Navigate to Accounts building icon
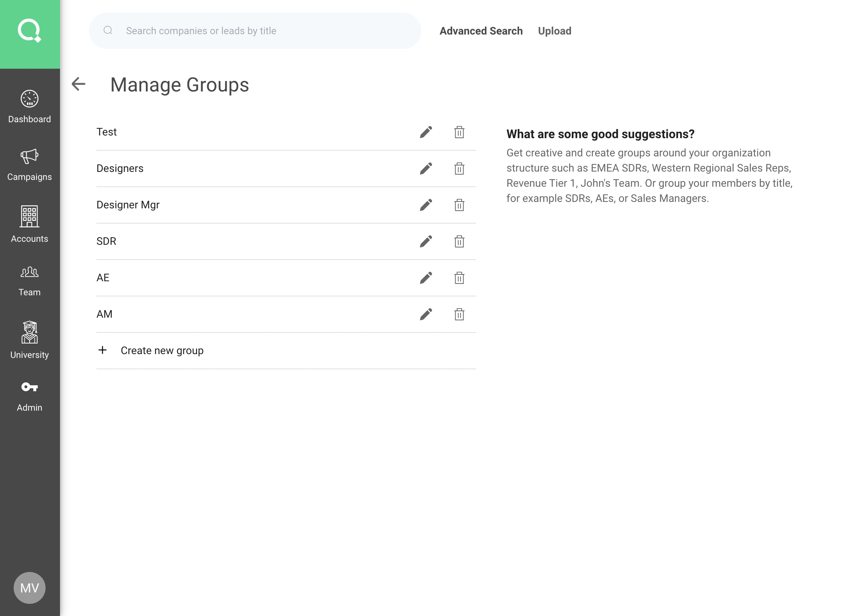866x616 pixels. click(x=30, y=224)
